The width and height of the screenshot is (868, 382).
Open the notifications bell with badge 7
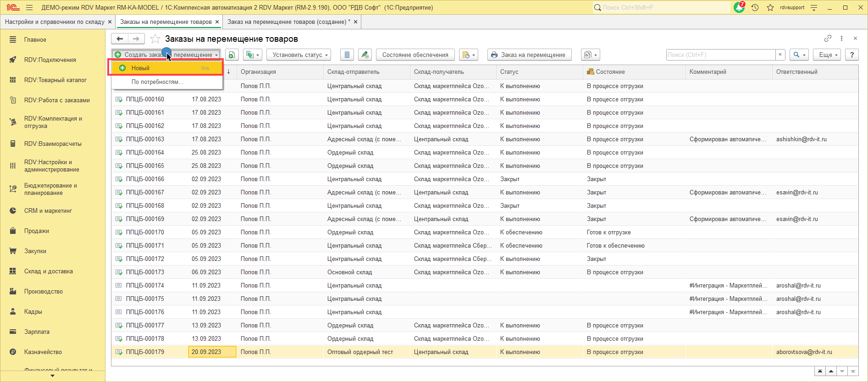pyautogui.click(x=739, y=8)
